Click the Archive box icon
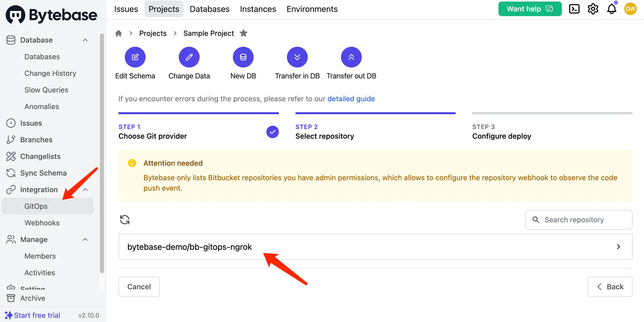Screen dimensions: 644x322 11,298
